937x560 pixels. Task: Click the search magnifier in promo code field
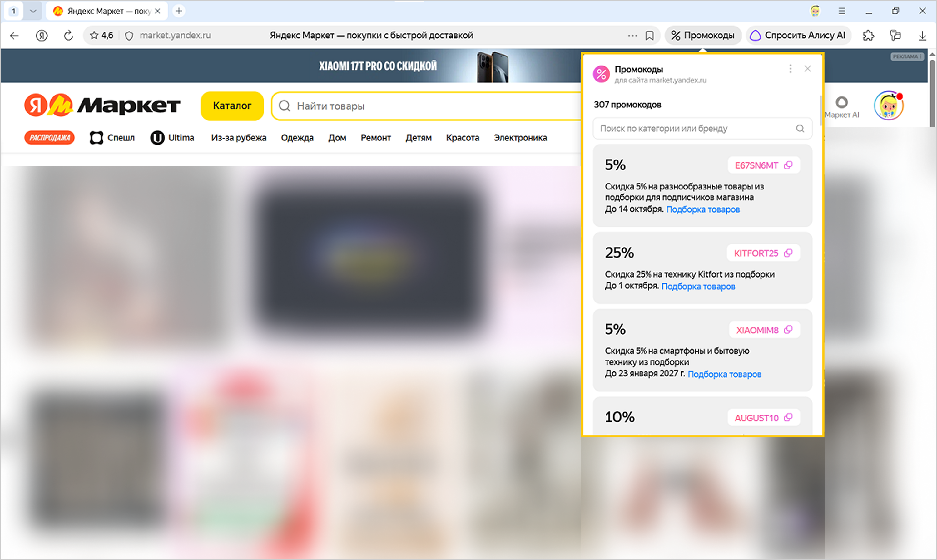(x=800, y=128)
